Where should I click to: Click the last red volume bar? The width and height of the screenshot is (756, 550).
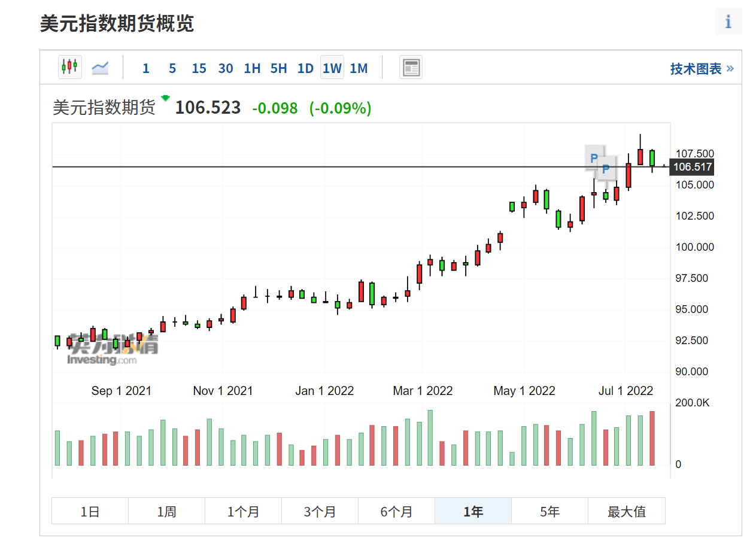pos(652,438)
